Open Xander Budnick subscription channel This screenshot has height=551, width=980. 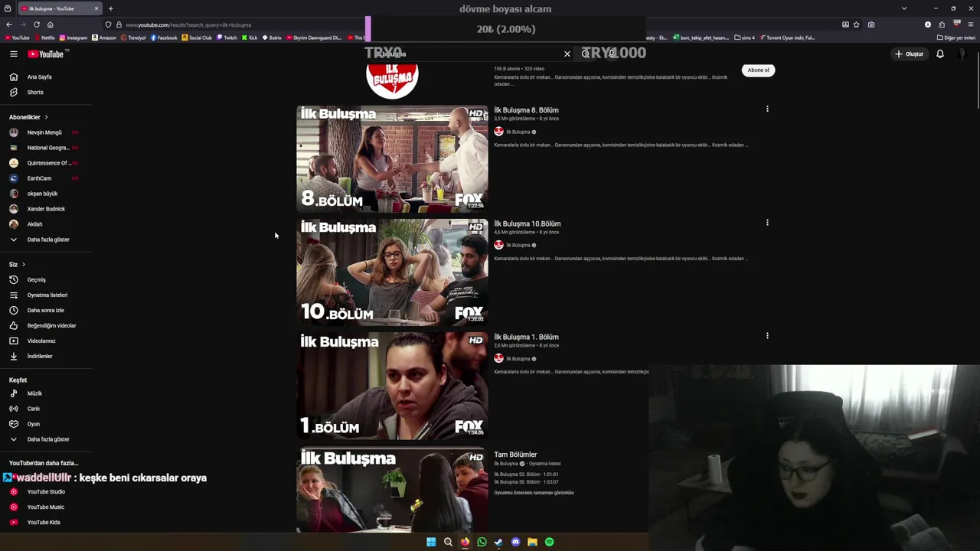click(46, 209)
